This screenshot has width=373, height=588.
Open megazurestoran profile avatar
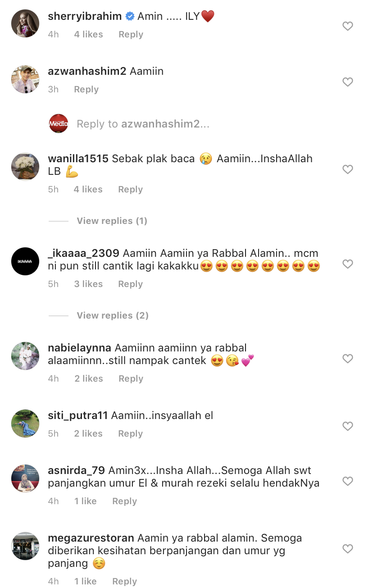coord(25,546)
